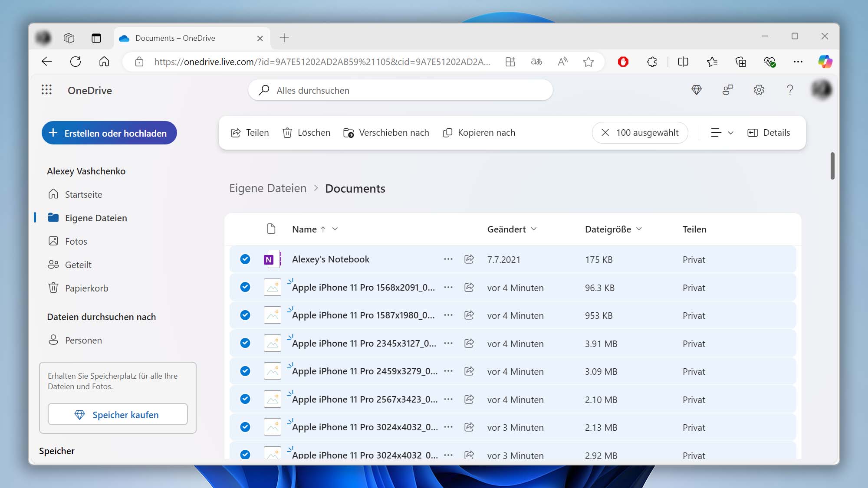This screenshot has width=868, height=488.
Task: Uncheck Alexey's Notebook selection circle
Action: [x=245, y=259]
